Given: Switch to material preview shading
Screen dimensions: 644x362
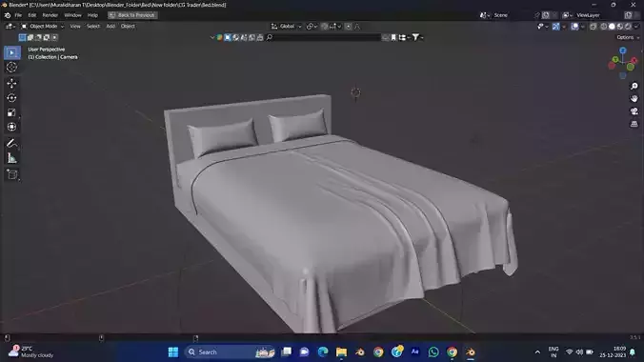Looking at the screenshot, I should pyautogui.click(x=620, y=27).
